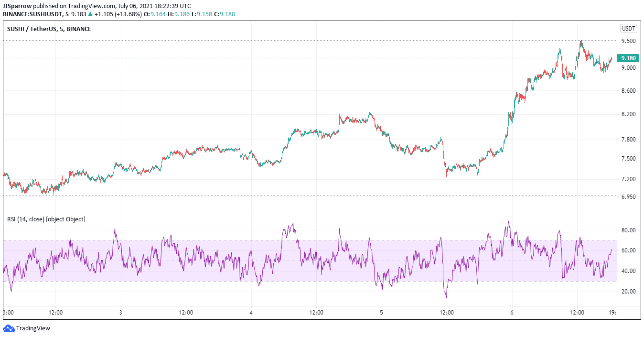This screenshot has width=644, height=337.
Task: Click the TradingView cloud logo icon
Action: pos(9,328)
